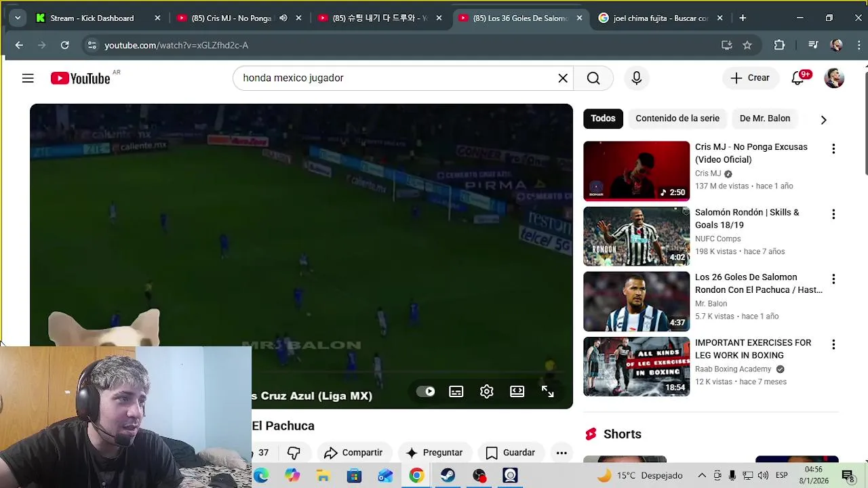Bookmark this page with the star
Screen dimensions: 868x488
(747, 45)
